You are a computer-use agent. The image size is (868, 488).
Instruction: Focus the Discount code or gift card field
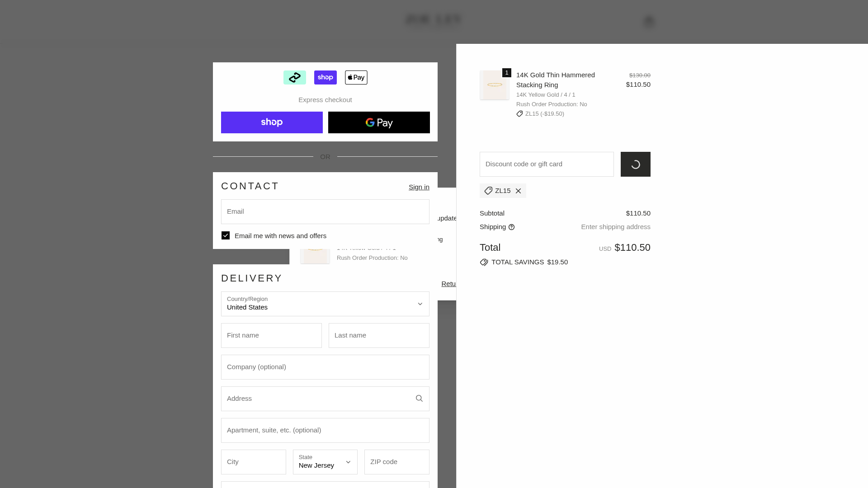[546, 164]
